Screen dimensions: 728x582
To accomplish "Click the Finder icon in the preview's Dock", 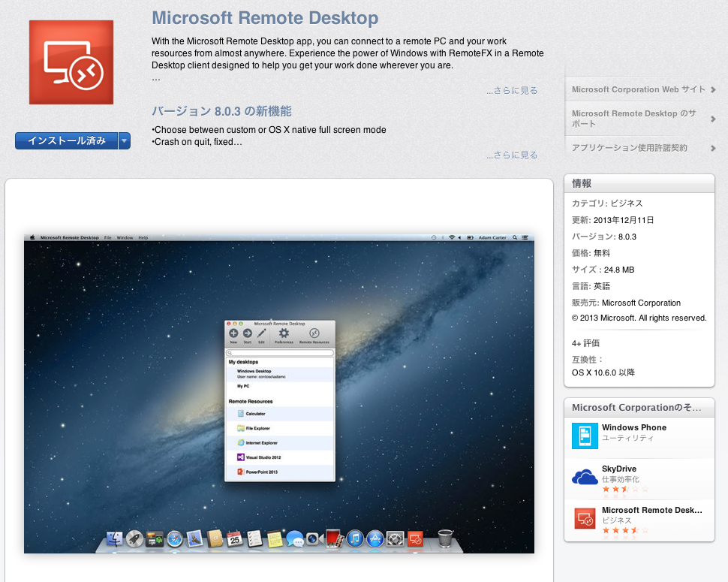I will pos(115,538).
